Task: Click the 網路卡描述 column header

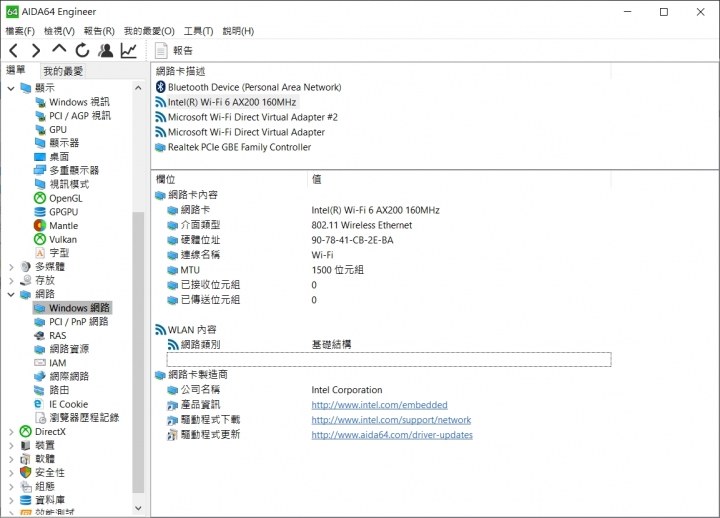Action: 381,71
